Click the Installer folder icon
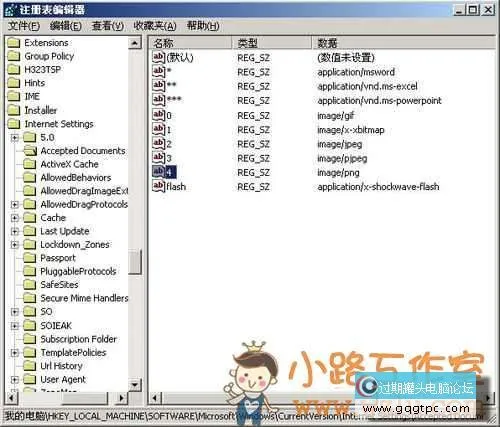 coord(14,110)
